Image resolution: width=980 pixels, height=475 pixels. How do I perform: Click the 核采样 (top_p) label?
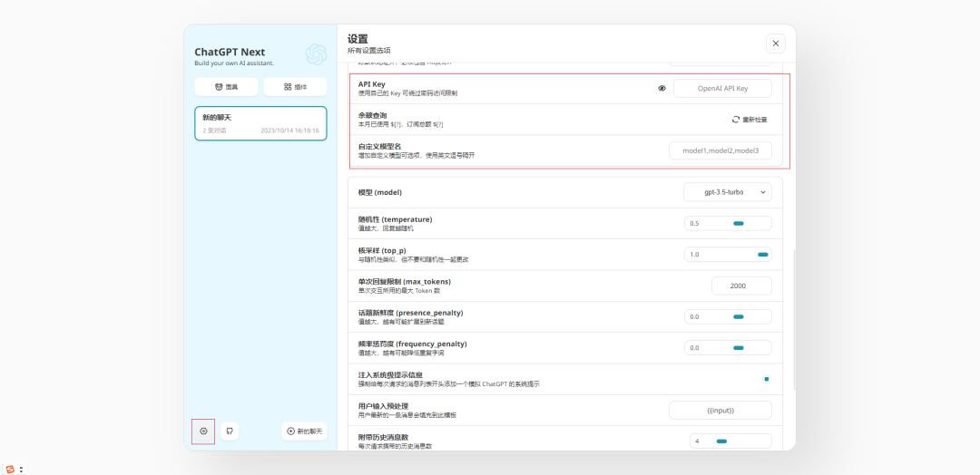[382, 250]
